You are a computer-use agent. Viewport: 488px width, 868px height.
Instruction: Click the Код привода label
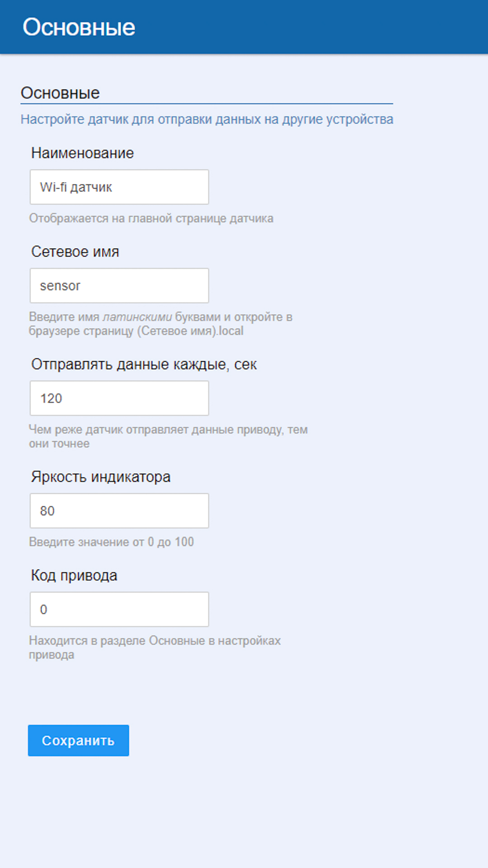(74, 576)
